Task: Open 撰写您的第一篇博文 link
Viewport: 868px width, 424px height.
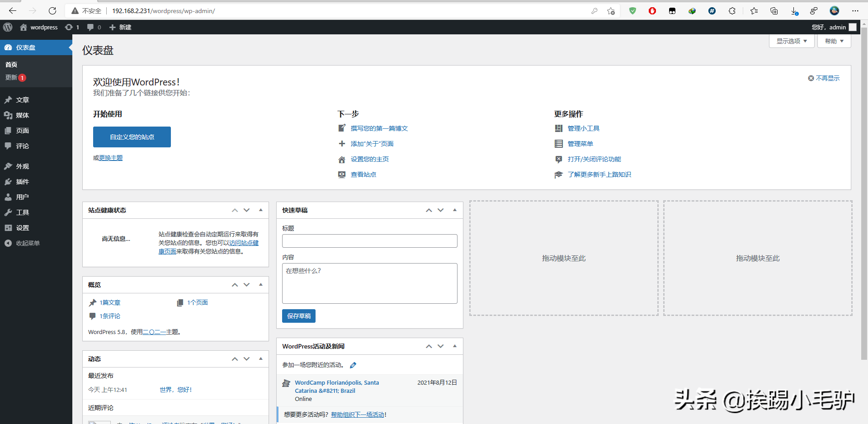Action: [379, 128]
